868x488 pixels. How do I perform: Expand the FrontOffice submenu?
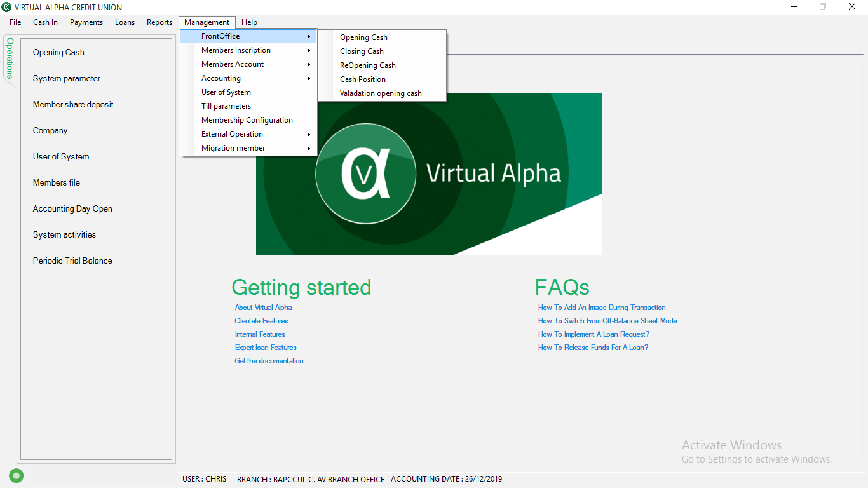(x=248, y=36)
